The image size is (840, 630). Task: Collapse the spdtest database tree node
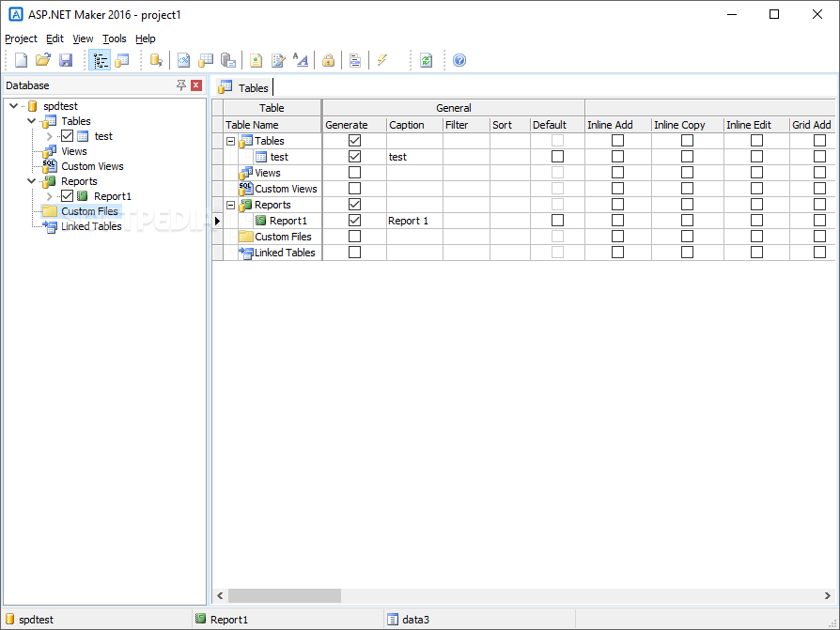(14, 106)
